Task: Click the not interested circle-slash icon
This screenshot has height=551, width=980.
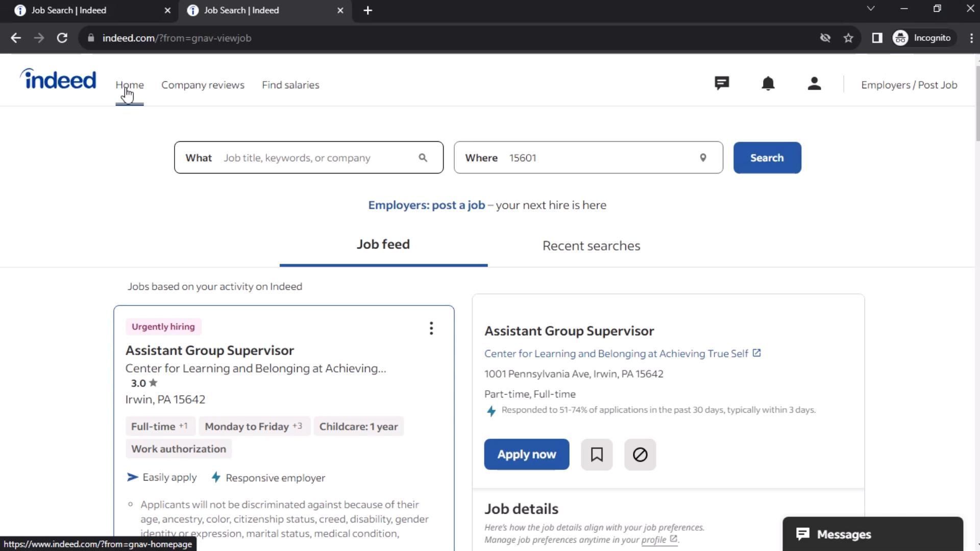Action: 640,455
